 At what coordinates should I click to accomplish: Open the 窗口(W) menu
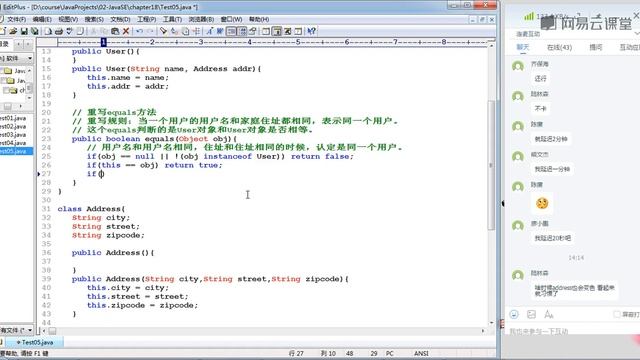coord(231,19)
